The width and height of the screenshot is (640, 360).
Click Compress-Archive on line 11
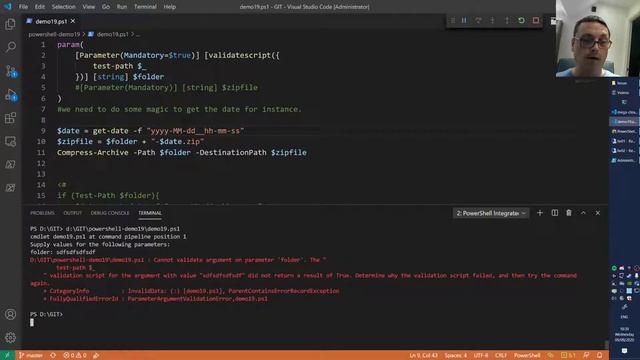coord(93,153)
